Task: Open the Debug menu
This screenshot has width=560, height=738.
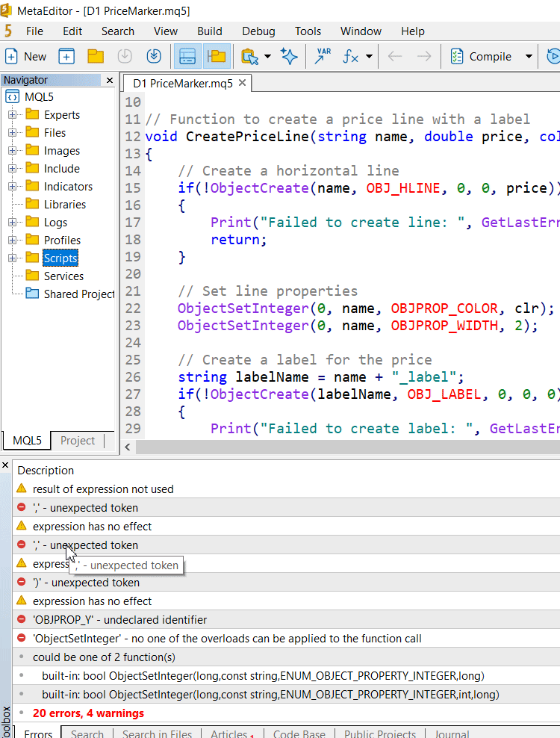Action: click(258, 31)
